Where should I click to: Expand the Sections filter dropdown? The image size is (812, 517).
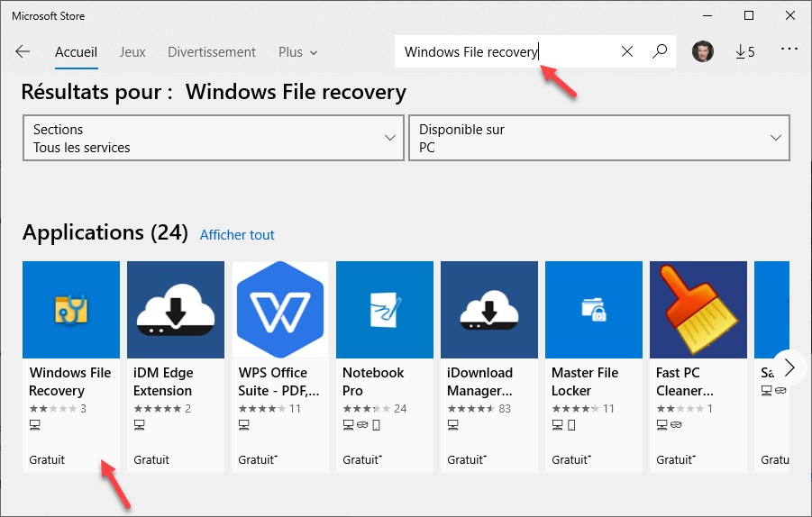[214, 138]
